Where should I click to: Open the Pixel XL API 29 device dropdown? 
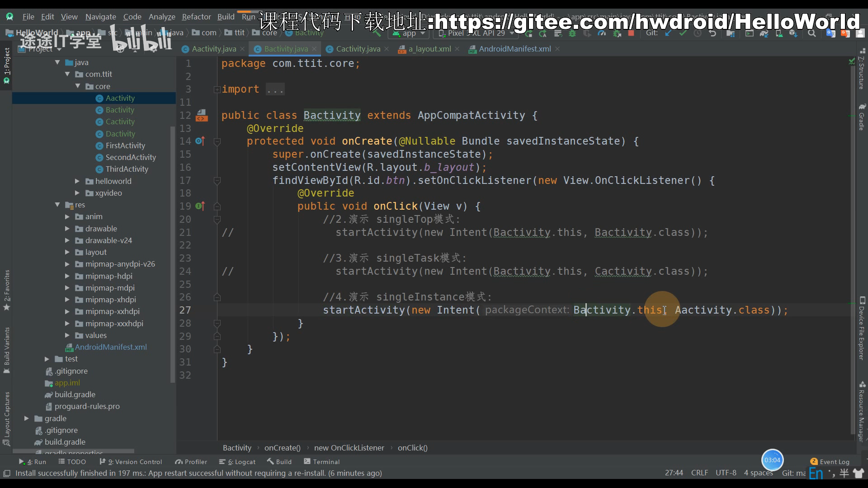pos(476,33)
